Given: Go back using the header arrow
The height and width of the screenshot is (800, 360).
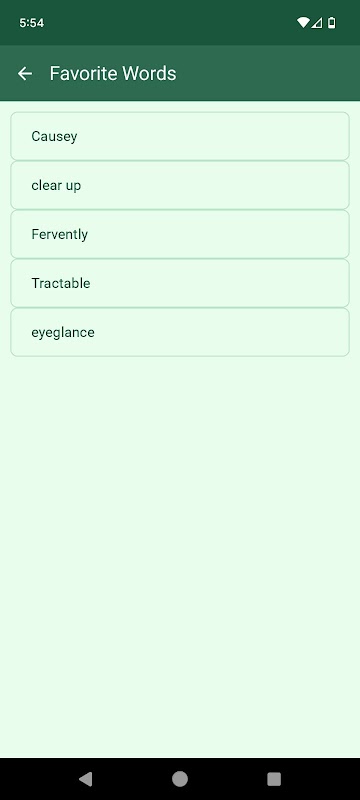Looking at the screenshot, I should tap(25, 73).
